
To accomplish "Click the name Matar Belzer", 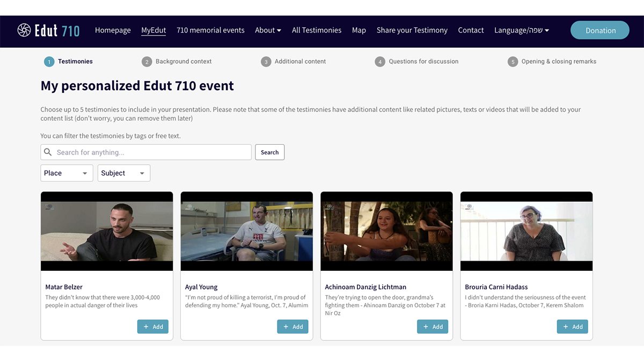I will coord(64,287).
